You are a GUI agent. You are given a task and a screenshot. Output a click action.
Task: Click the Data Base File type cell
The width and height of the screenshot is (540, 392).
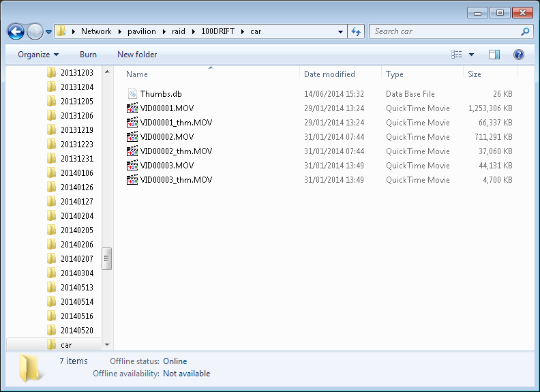click(x=410, y=93)
